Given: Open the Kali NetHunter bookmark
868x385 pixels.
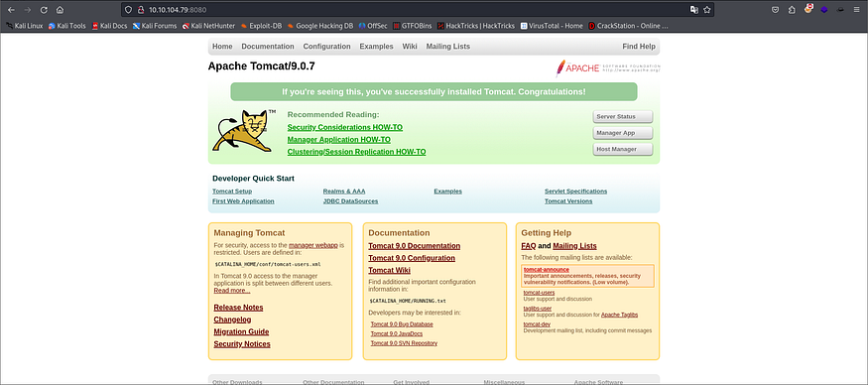Looking at the screenshot, I should click(x=208, y=26).
